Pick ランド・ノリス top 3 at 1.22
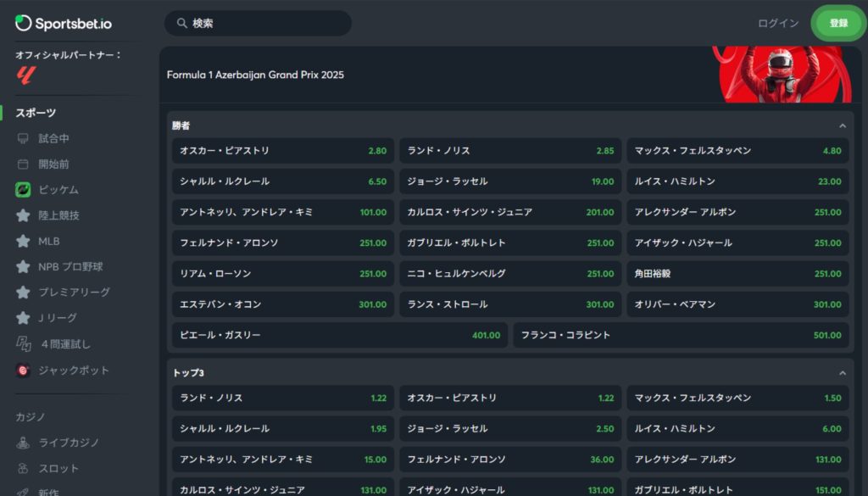 click(283, 398)
